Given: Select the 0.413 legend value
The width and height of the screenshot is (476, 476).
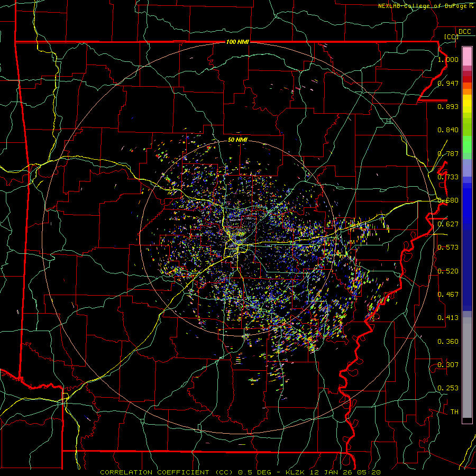Looking at the screenshot, I should coord(448,318).
